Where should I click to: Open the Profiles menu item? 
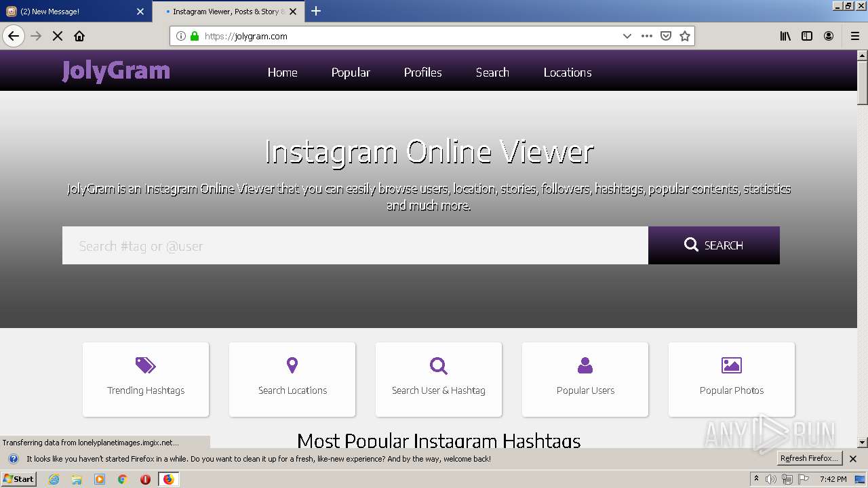(x=422, y=73)
